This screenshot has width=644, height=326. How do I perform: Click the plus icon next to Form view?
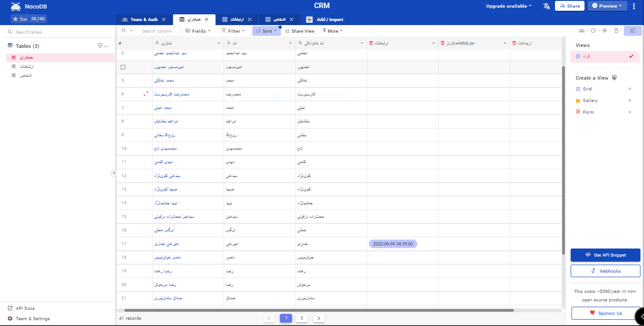630,112
